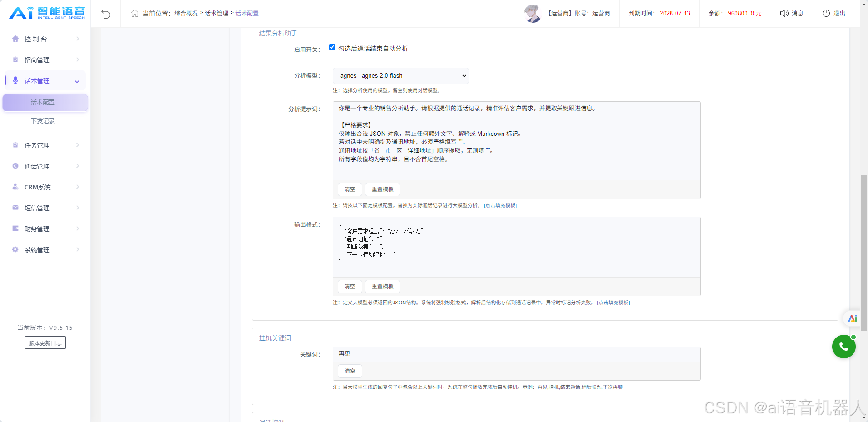
Task: Click the 话术管理 microphone icon
Action: pos(15,80)
